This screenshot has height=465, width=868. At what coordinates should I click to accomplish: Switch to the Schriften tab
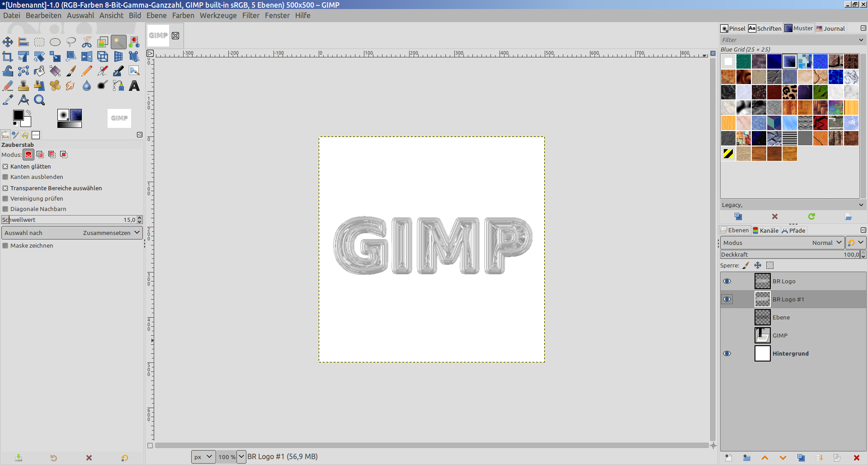pyautogui.click(x=765, y=28)
